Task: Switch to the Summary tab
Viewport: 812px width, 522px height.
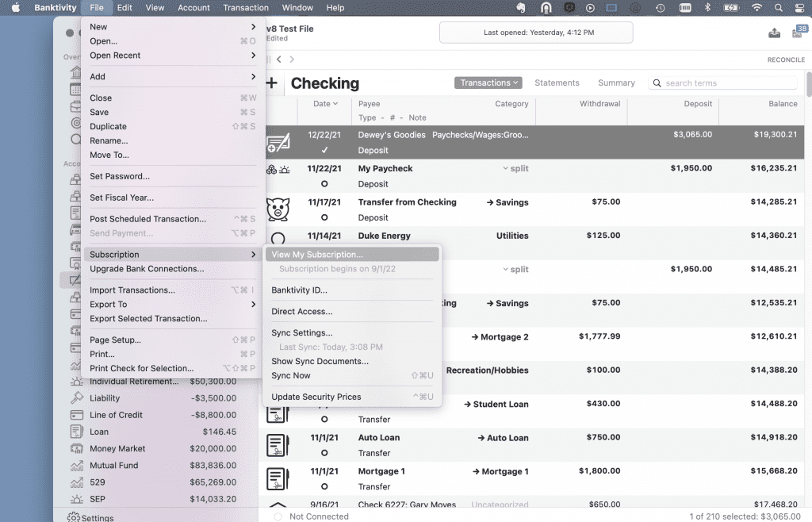Action: coord(616,83)
